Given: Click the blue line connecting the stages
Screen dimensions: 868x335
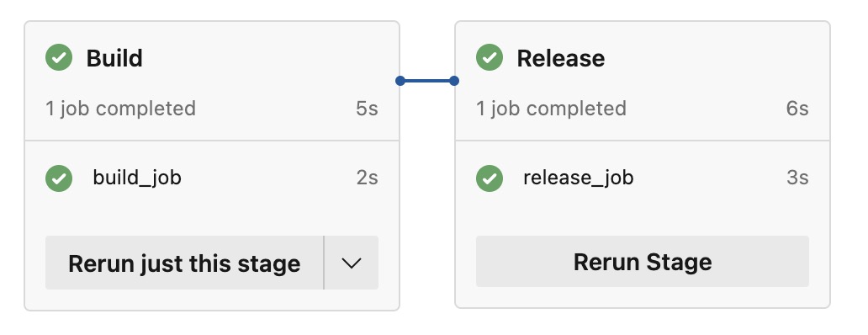Looking at the screenshot, I should click(x=426, y=81).
